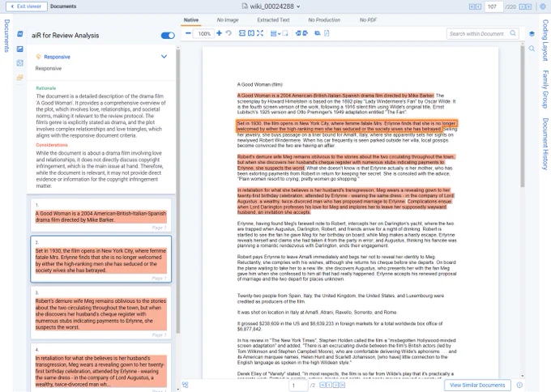Open Family Group side tab
The height and width of the screenshot is (392, 551).
click(x=545, y=89)
